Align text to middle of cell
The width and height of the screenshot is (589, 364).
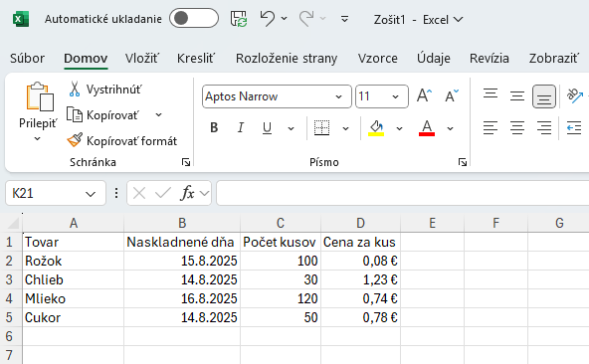[517, 96]
